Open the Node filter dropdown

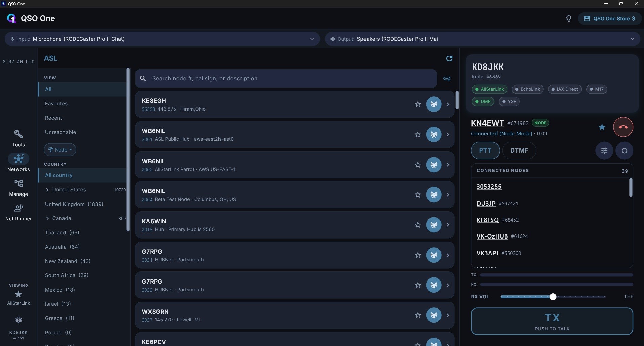click(60, 150)
